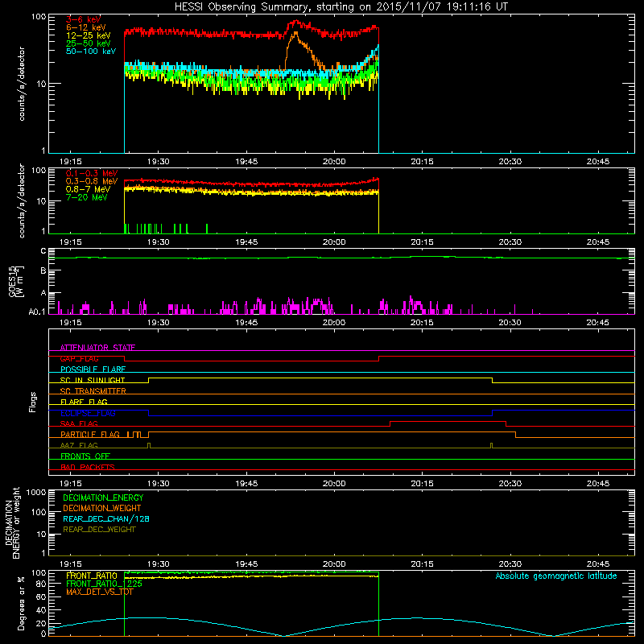The width and height of the screenshot is (644, 644).
Task: Click 20:15 time label under the decimation panel
Action: click(422, 564)
